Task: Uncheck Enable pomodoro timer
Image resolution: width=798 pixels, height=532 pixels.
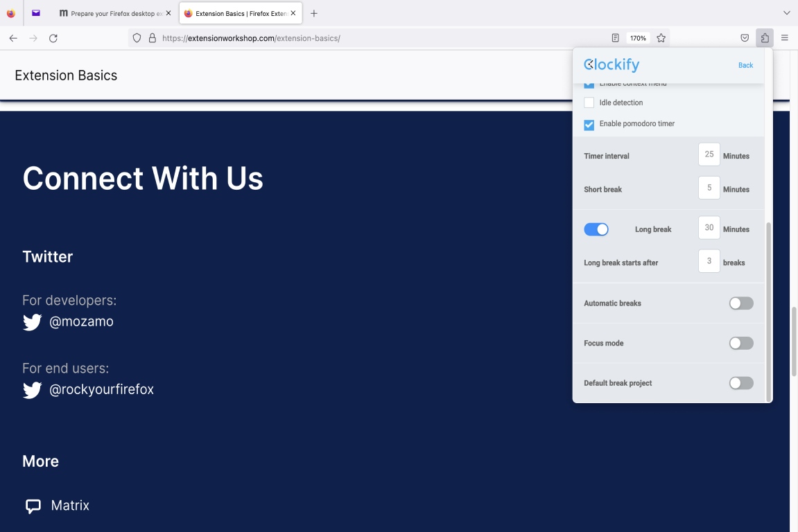Action: (589, 125)
